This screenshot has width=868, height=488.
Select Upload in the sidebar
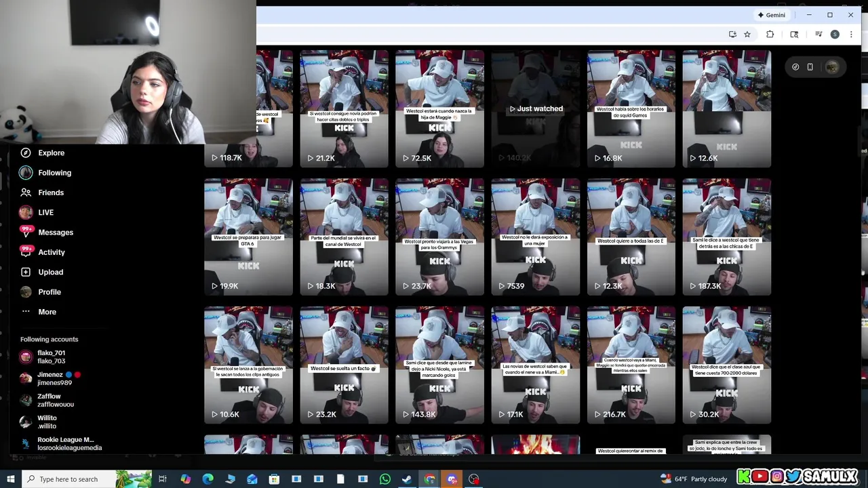coord(42,272)
